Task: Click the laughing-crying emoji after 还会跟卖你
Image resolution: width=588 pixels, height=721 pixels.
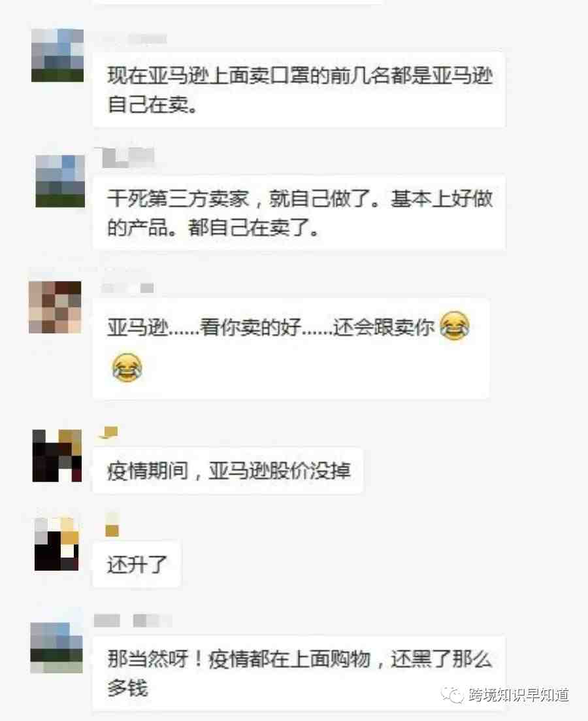Action: click(x=455, y=326)
